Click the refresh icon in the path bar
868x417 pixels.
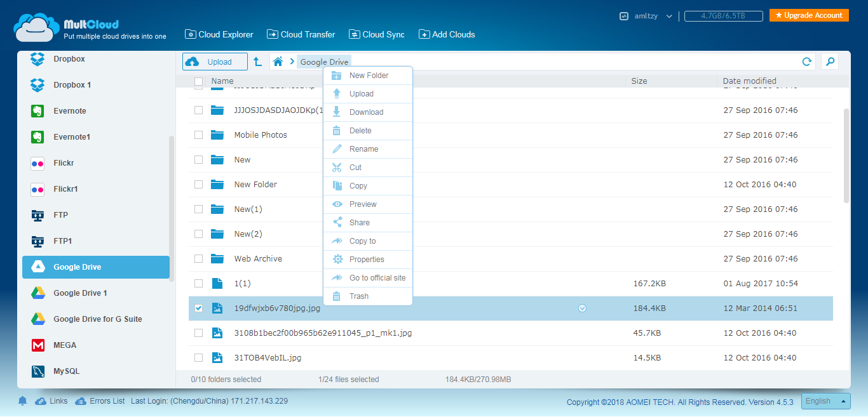806,62
